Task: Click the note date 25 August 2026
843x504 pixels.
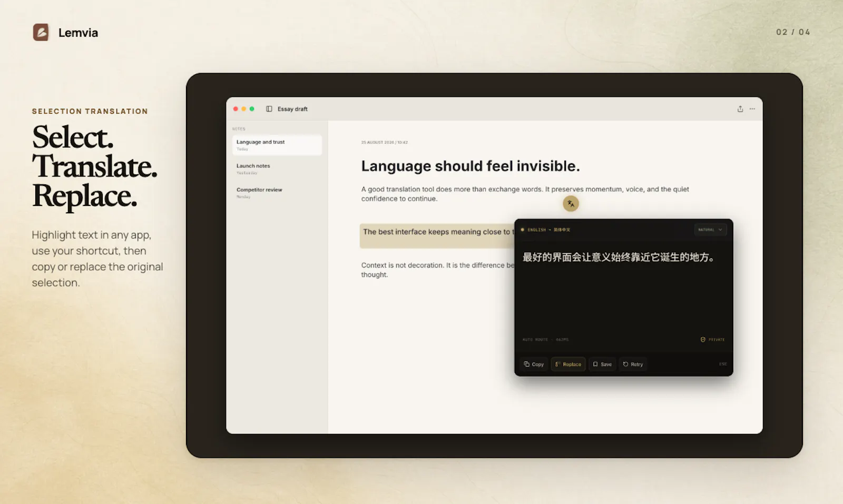Action: point(384,142)
